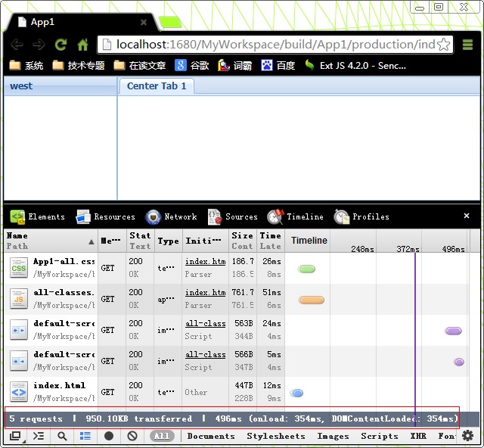Close the developer tools panel
The height and width of the screenshot is (448, 484).
pos(467,216)
